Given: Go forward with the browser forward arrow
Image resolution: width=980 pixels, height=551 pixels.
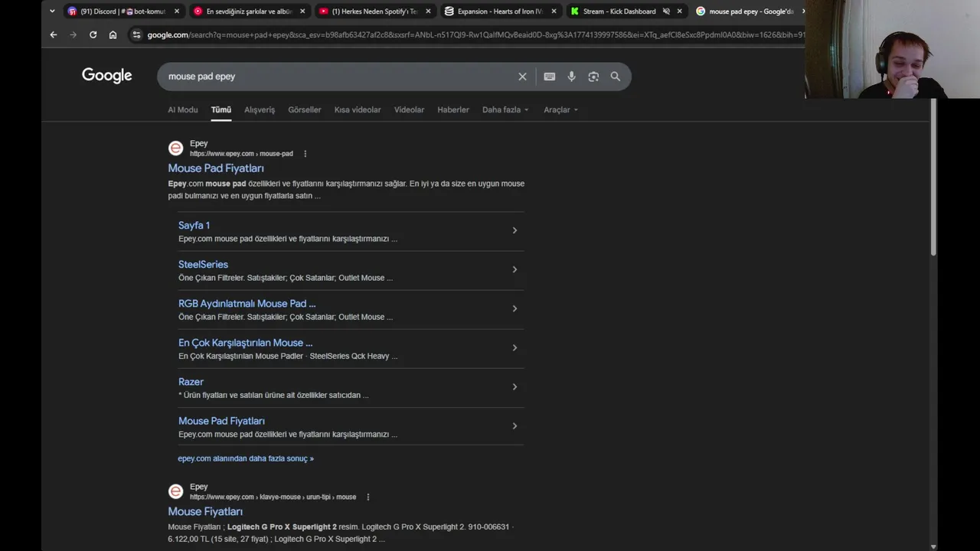Looking at the screenshot, I should 73,34.
